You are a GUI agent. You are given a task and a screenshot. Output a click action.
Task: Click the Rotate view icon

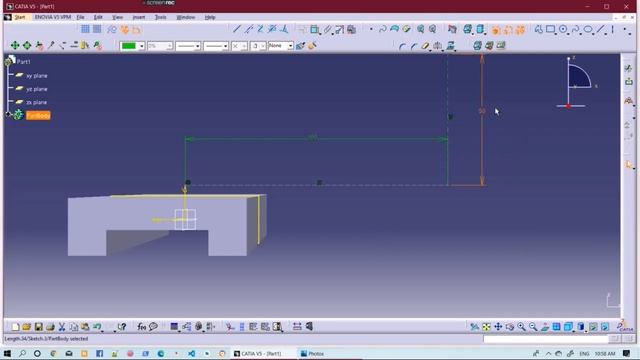(510, 327)
